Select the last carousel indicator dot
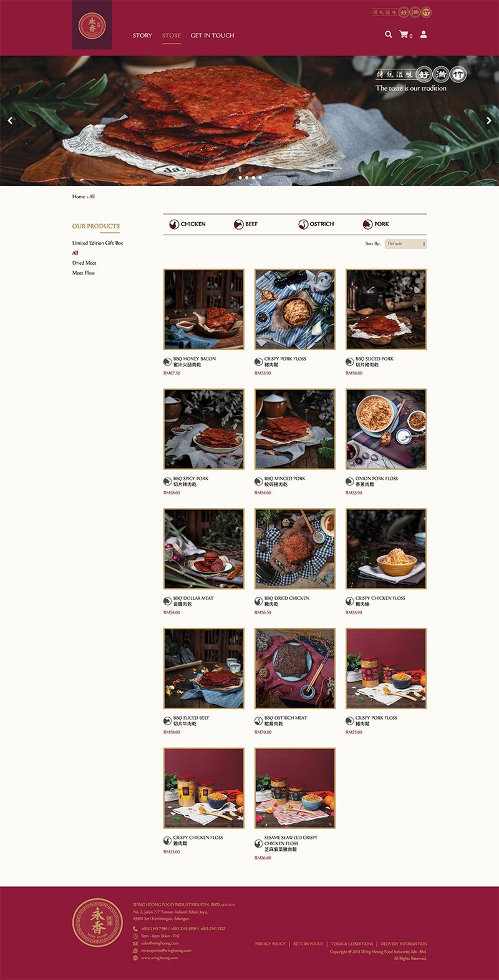This screenshot has height=980, width=499. click(x=260, y=177)
